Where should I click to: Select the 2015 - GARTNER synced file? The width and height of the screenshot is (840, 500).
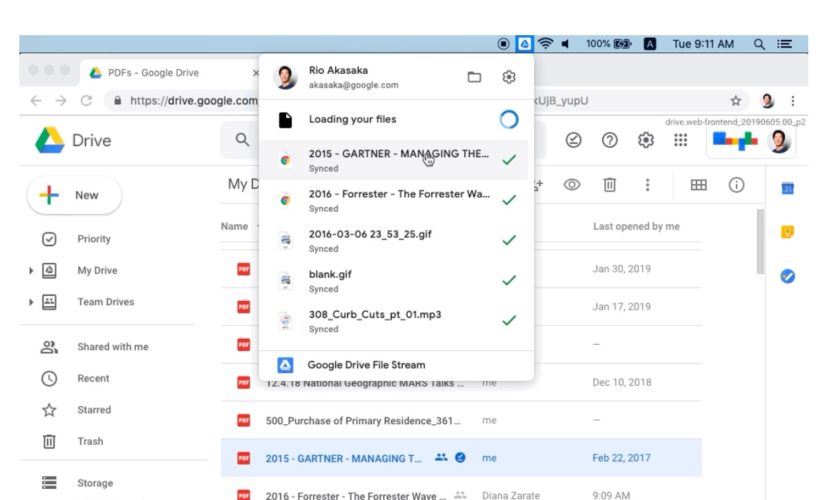(x=394, y=160)
